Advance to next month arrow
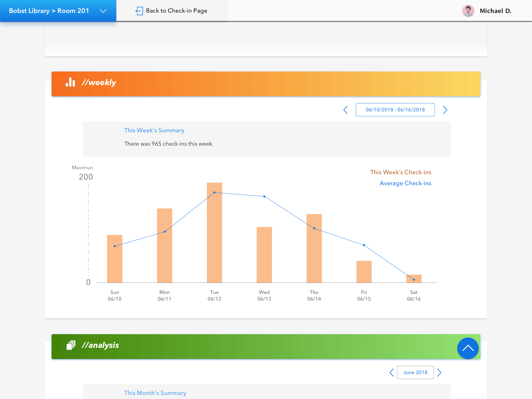This screenshot has width=532, height=399. [x=439, y=373]
